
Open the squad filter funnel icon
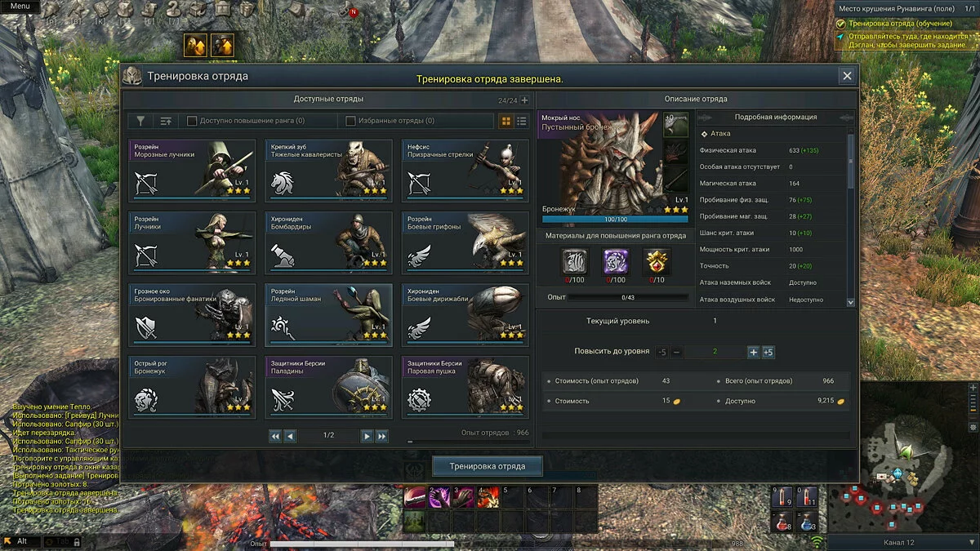[x=140, y=121]
